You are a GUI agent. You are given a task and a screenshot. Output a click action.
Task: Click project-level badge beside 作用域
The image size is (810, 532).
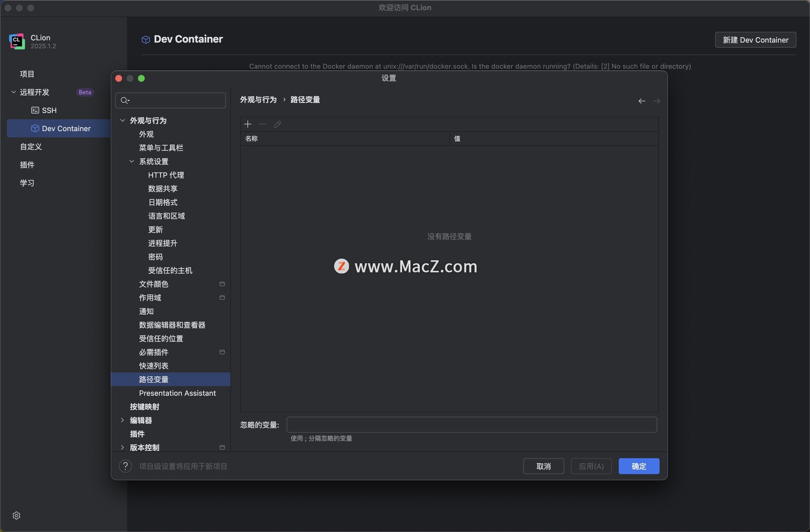point(222,297)
